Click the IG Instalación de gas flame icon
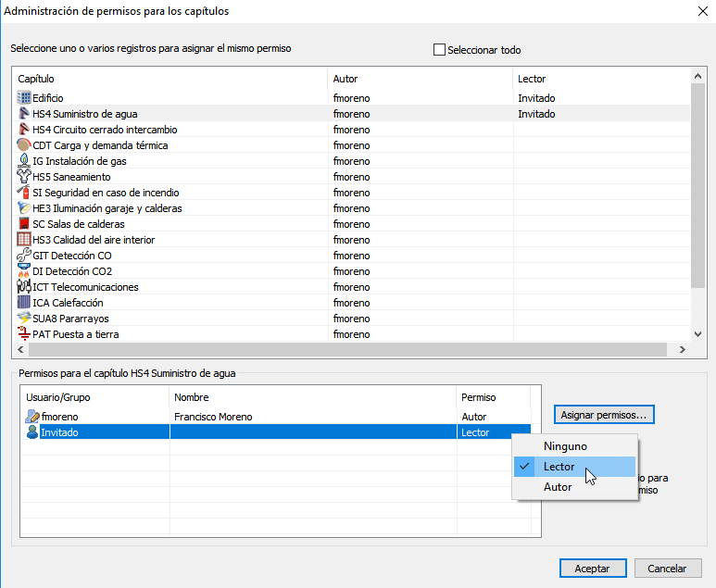Viewport: 716px width, 588px height. (24, 161)
